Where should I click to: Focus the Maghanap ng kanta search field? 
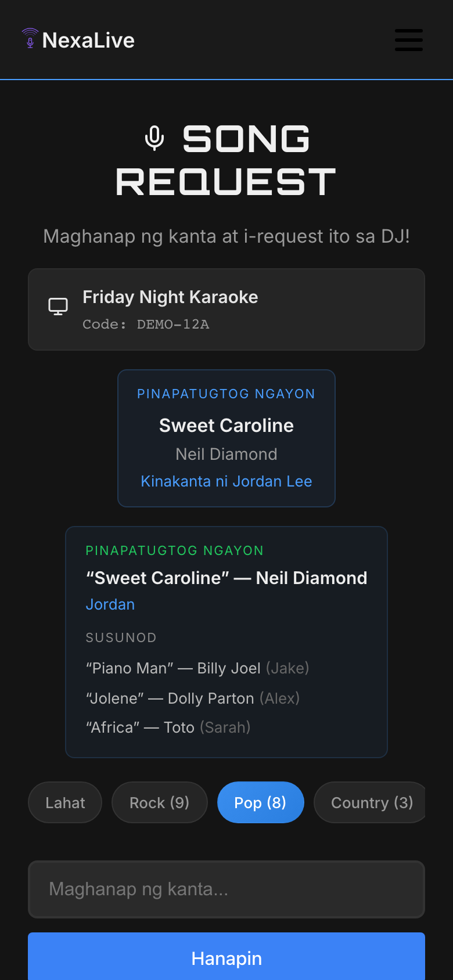pyautogui.click(x=227, y=889)
